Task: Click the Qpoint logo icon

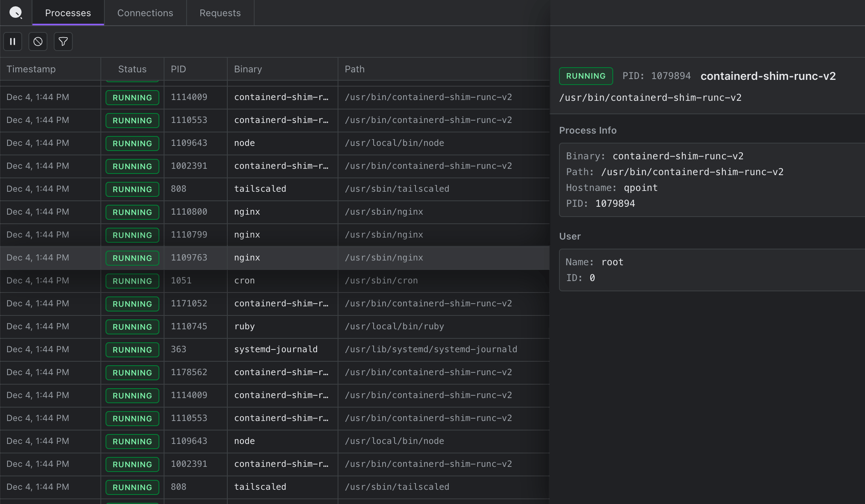Action: (15, 13)
